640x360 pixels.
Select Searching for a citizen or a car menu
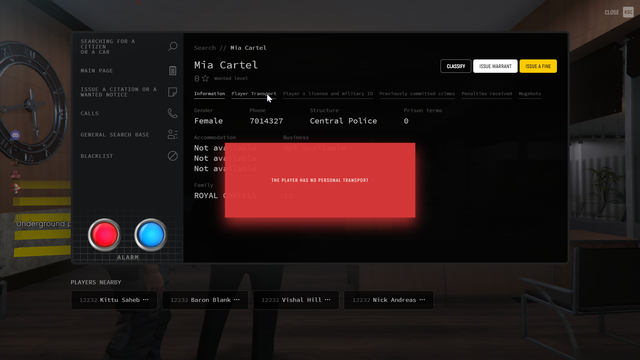[108, 47]
